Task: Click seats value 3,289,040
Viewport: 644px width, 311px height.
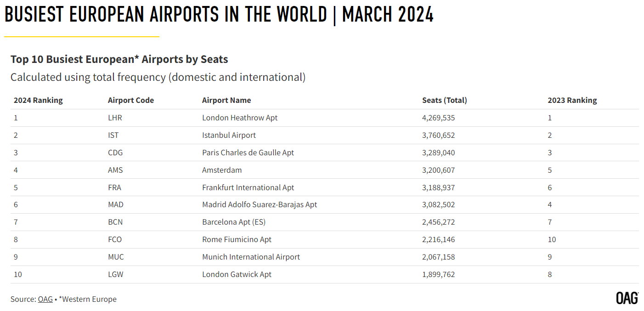Action: click(x=439, y=153)
